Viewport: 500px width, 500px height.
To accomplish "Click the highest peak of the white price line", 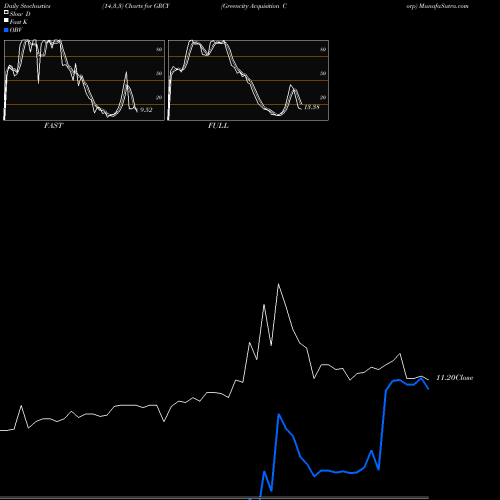I will click(278, 284).
